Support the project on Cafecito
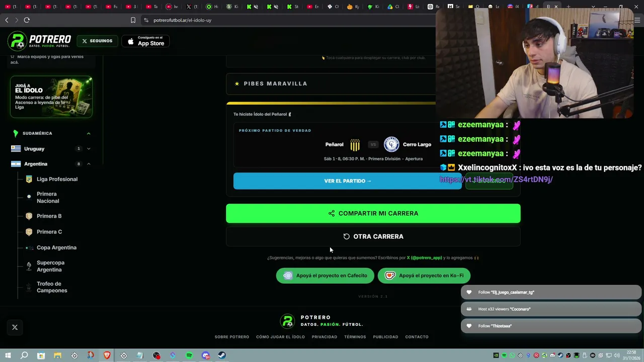The width and height of the screenshot is (644, 362). pos(325,276)
